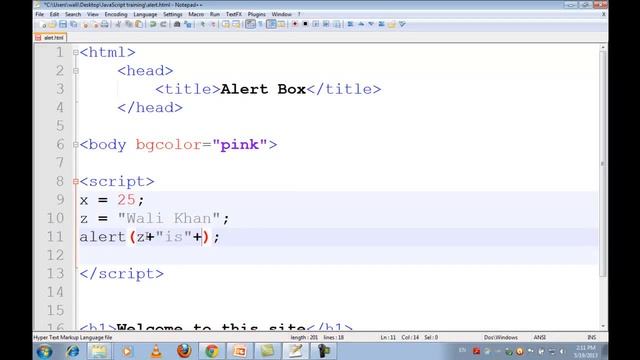The width and height of the screenshot is (640, 360).
Task: Start macro recording with red dot
Action: tap(295, 24)
